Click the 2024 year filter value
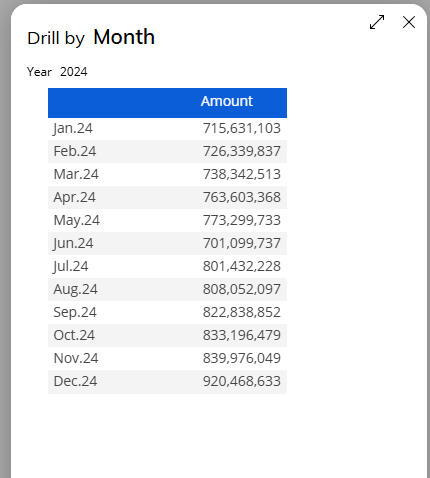This screenshot has height=478, width=430. click(x=74, y=72)
